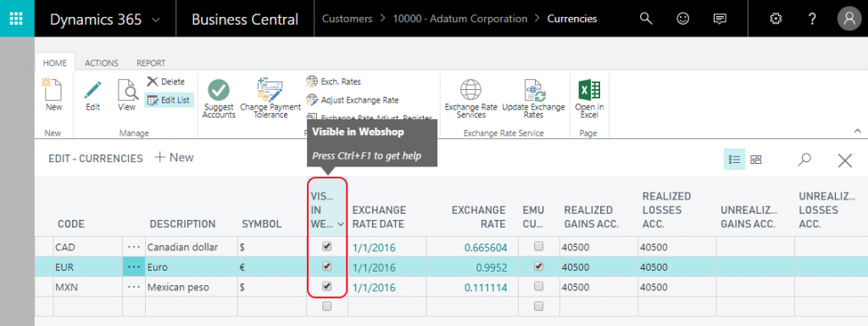The width and height of the screenshot is (868, 326).
Task: Select the Mexican peso description cell
Action: pyautogui.click(x=192, y=287)
